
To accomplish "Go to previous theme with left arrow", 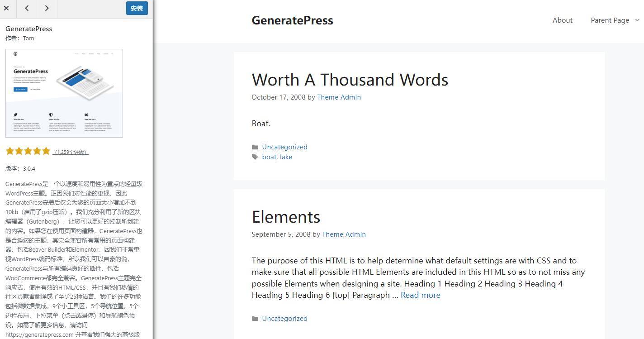I will click(27, 8).
